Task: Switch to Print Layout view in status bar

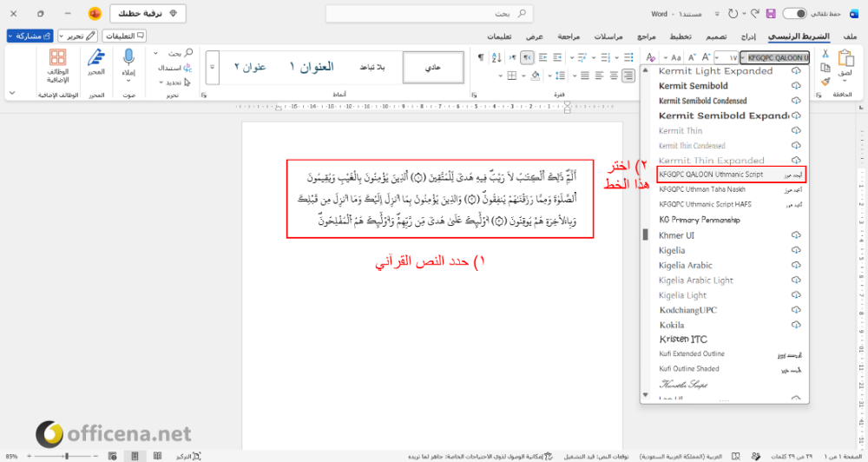Action: (135, 457)
